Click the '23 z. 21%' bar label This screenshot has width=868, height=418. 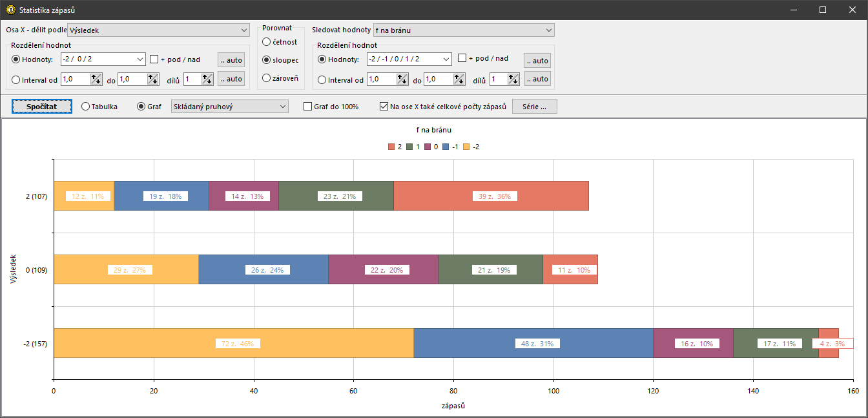click(338, 196)
